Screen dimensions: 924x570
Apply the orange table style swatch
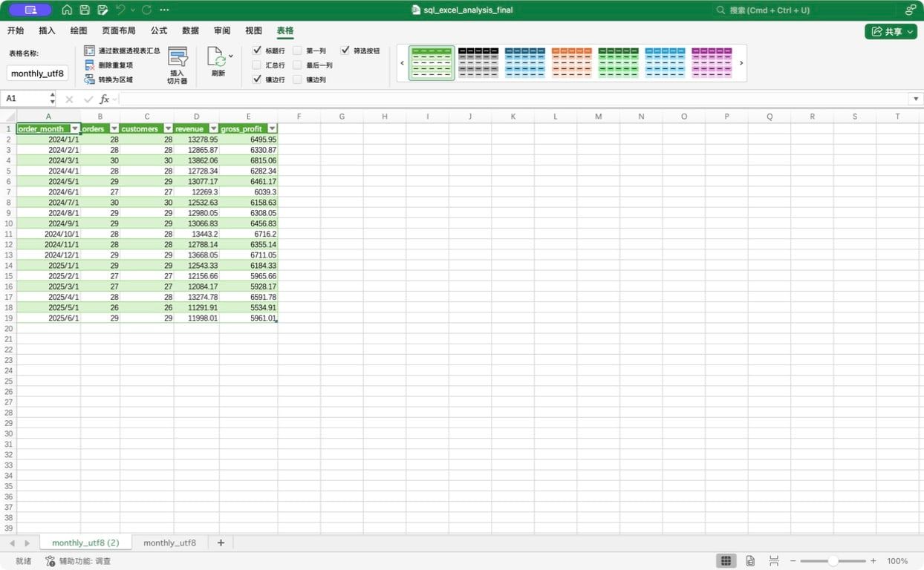tap(572, 63)
